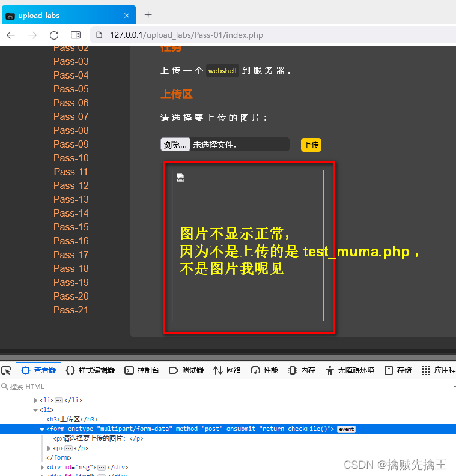Switch to the 查看器 inspector tab
The height and width of the screenshot is (476, 456).
[38, 370]
